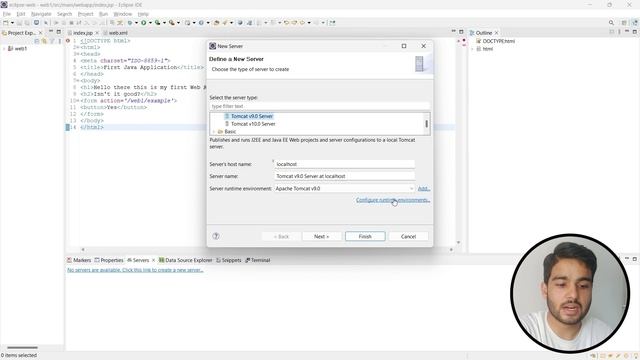Close the Servers view tab
This screenshot has height=360, width=640.
point(153,260)
